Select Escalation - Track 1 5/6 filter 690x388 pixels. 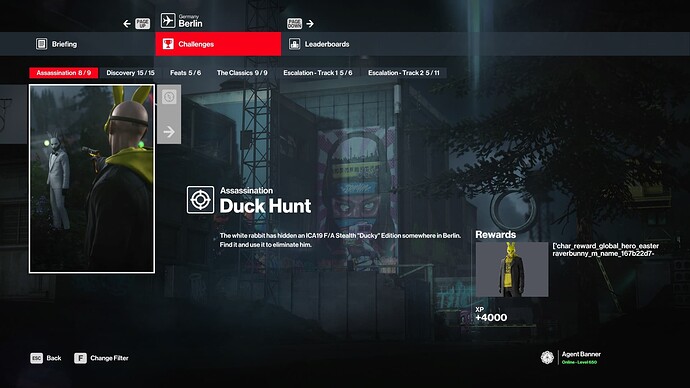(318, 73)
